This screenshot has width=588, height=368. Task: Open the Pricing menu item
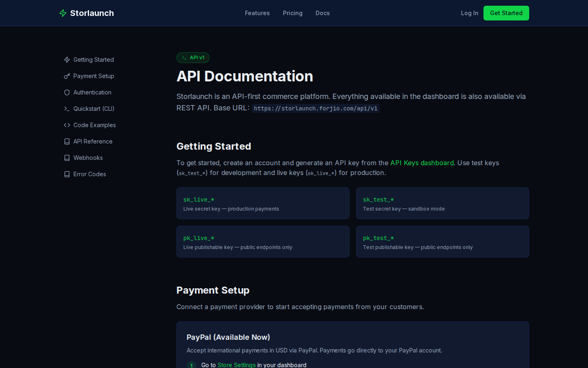[292, 13]
